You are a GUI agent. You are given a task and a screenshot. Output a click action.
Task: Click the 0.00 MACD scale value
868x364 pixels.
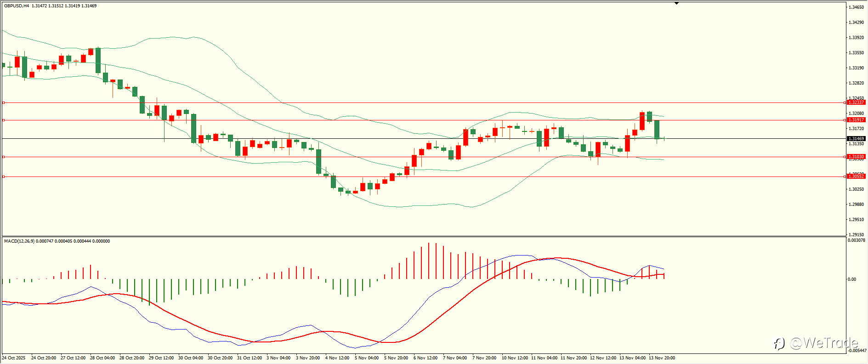[x=852, y=279]
